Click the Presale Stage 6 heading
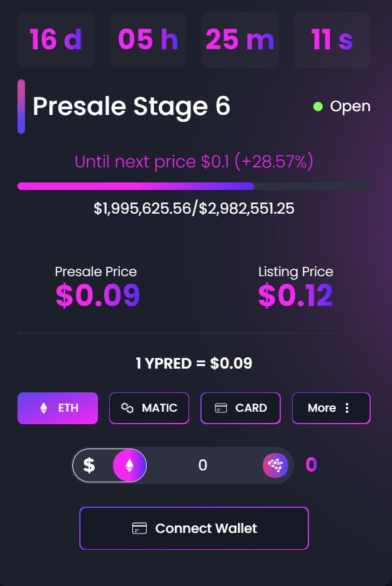The width and height of the screenshot is (392, 586). [x=132, y=106]
